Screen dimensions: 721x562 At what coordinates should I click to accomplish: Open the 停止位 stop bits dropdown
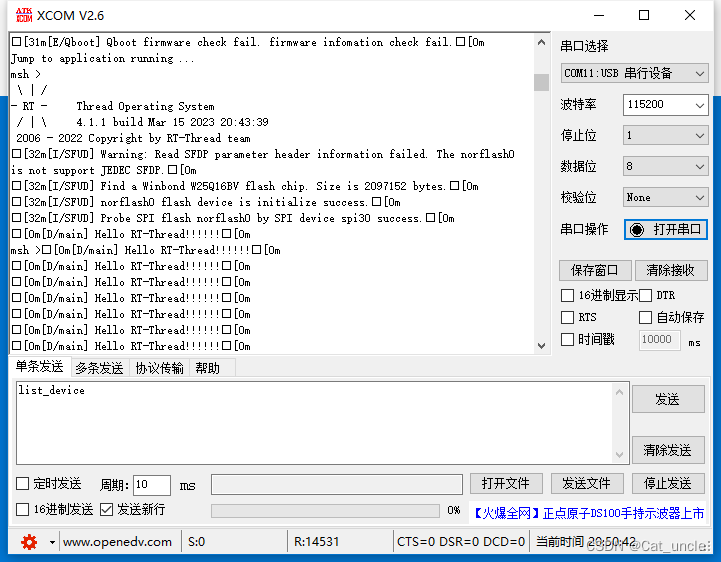tap(665, 135)
